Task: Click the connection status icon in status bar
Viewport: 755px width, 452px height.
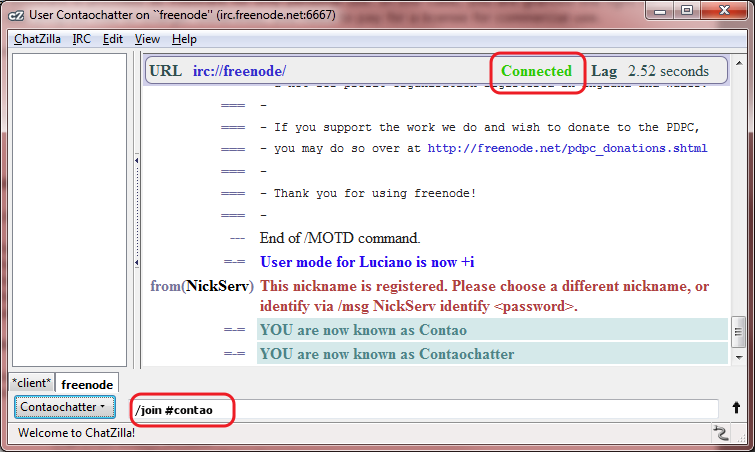Action: click(720, 433)
